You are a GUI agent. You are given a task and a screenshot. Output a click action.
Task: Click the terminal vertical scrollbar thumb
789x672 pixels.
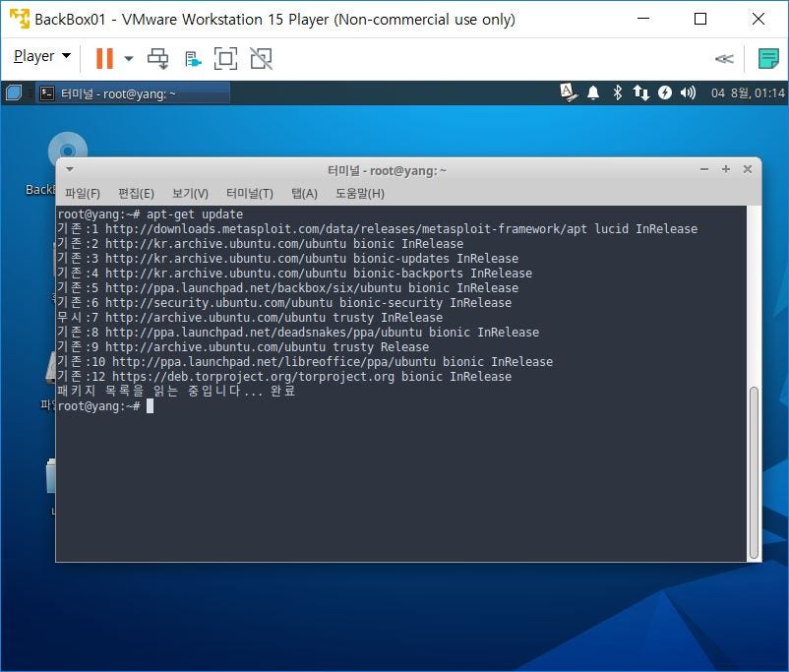click(x=754, y=472)
